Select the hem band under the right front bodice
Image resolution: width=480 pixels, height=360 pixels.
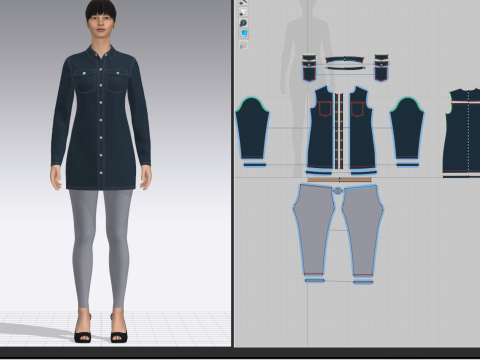tap(364, 172)
